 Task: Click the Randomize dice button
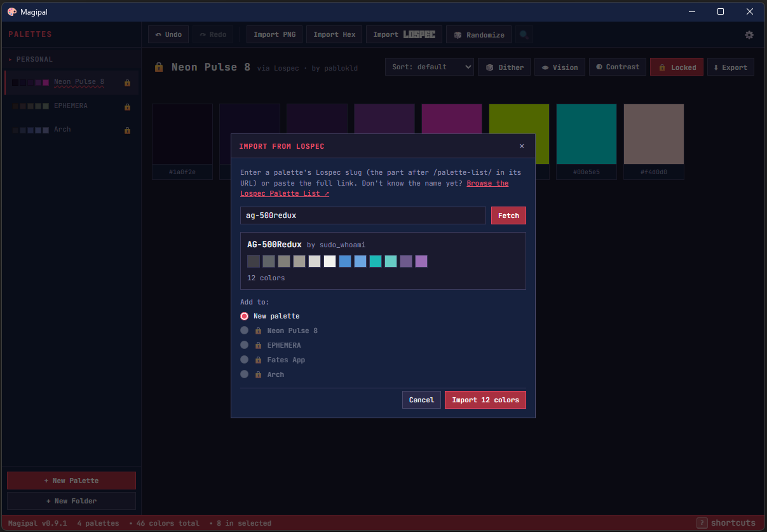[x=479, y=34]
